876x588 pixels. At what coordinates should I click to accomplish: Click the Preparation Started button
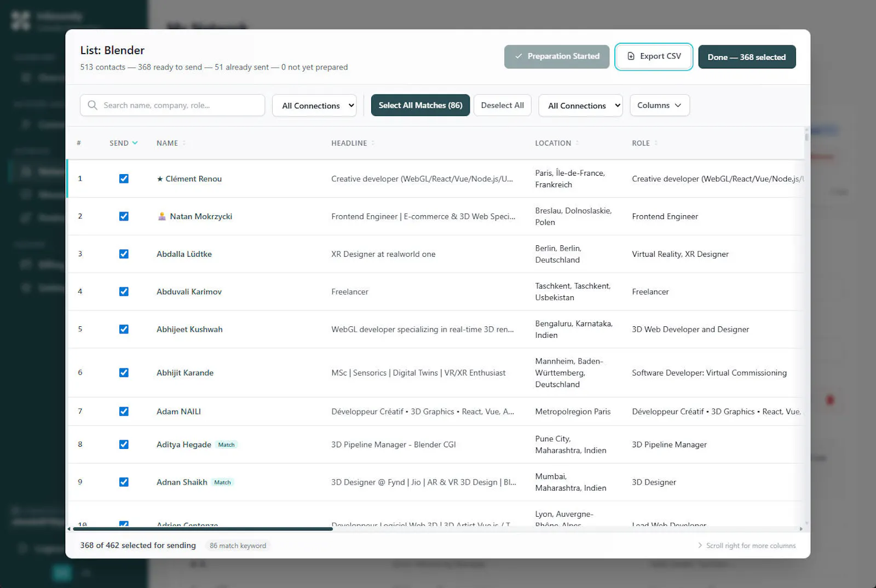557,56
